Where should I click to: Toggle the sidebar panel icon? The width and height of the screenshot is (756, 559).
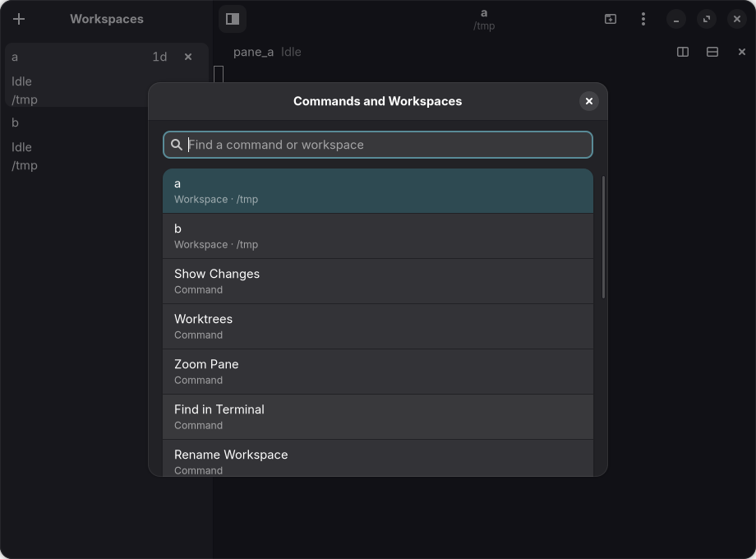(x=233, y=19)
